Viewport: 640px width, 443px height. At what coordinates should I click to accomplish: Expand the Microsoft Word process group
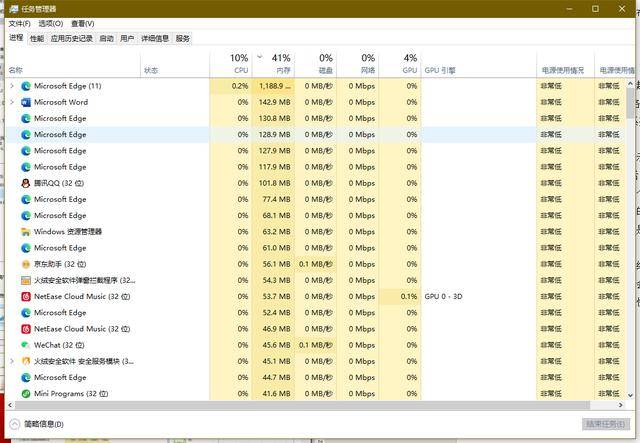[12, 102]
